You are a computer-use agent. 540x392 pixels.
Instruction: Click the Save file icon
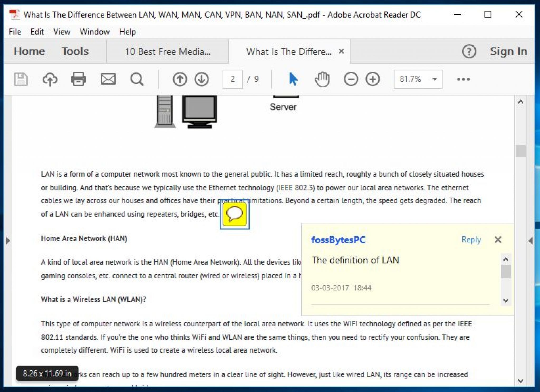click(x=21, y=79)
